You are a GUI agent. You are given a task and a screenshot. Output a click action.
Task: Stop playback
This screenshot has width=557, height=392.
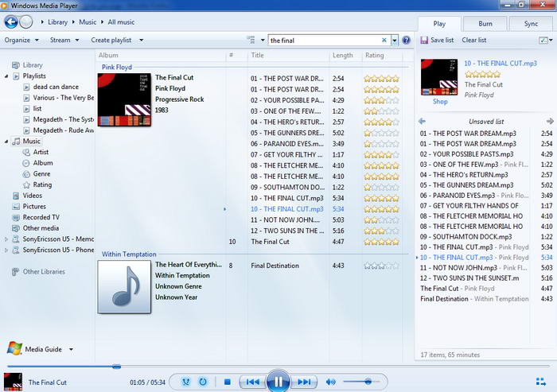tap(228, 382)
